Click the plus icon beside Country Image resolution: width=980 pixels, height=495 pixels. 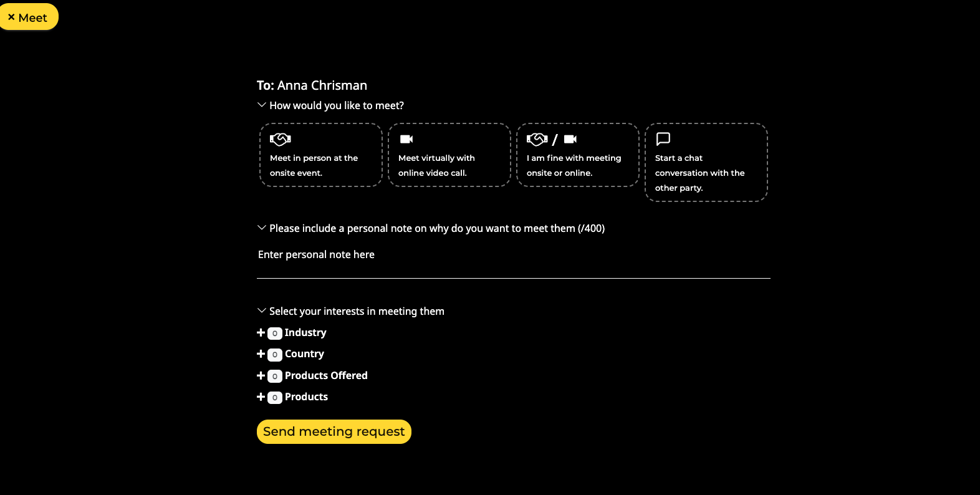261,354
